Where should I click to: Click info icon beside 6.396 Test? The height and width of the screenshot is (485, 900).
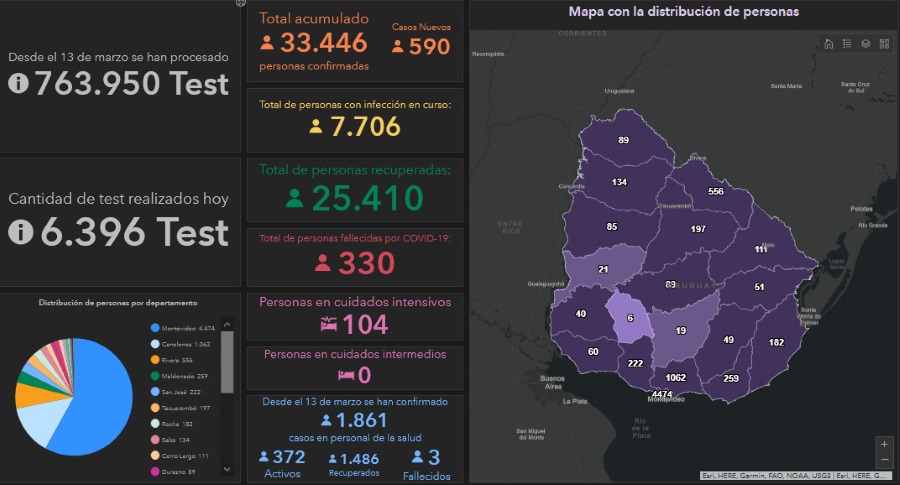19,232
